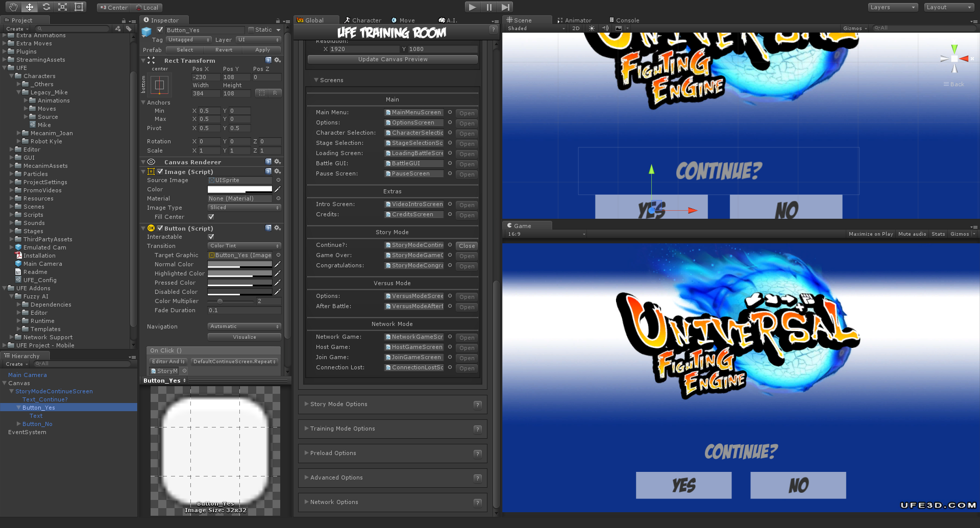
Task: Click the Prefab Revert button
Action: click(x=224, y=50)
